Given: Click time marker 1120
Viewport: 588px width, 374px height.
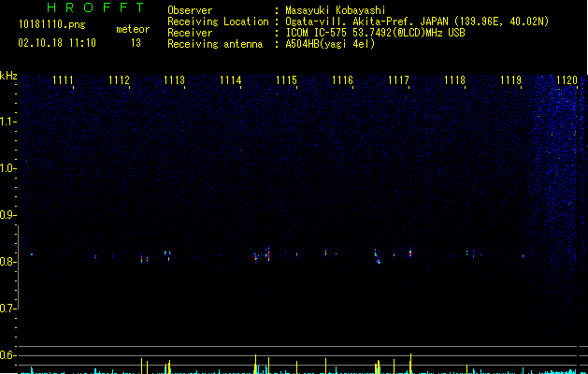Looking at the screenshot, I should (x=566, y=80).
